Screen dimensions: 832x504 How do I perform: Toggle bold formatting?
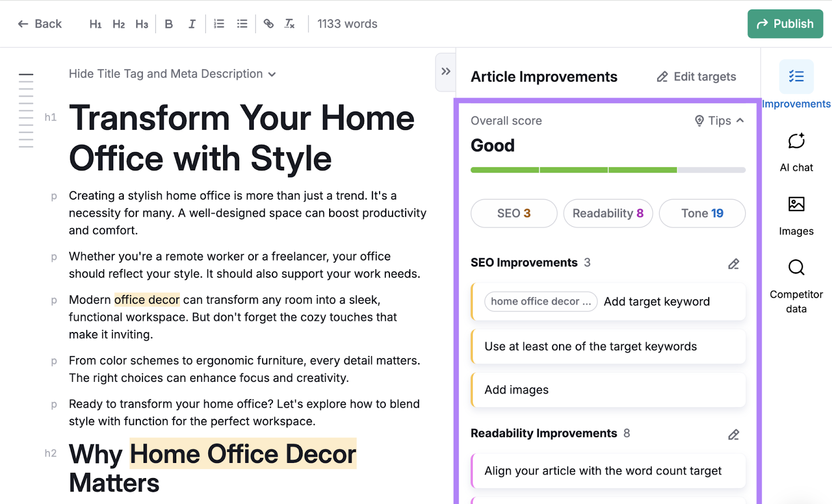coord(168,23)
